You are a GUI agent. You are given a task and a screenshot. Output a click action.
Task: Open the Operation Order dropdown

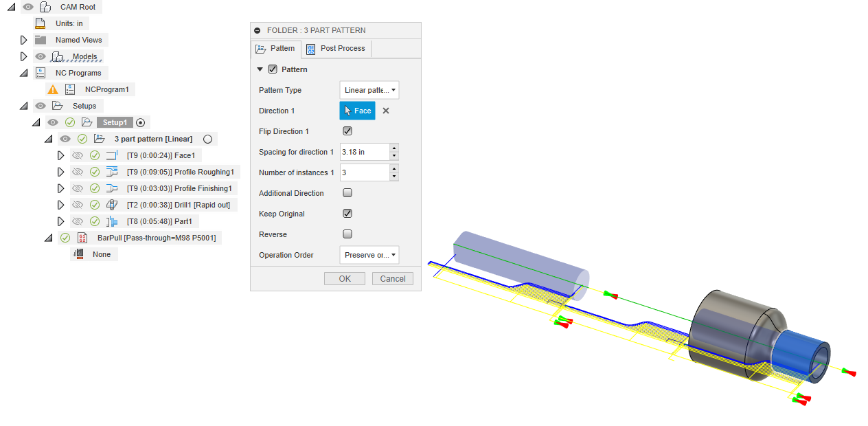pyautogui.click(x=369, y=255)
